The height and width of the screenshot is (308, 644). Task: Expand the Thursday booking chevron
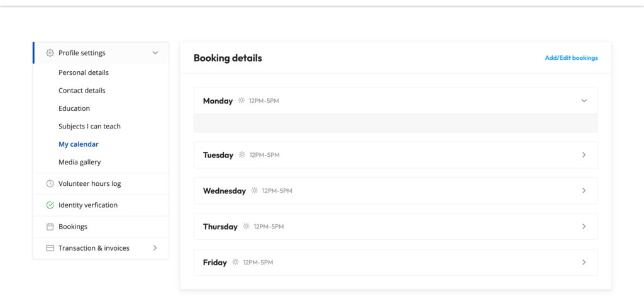click(x=584, y=226)
